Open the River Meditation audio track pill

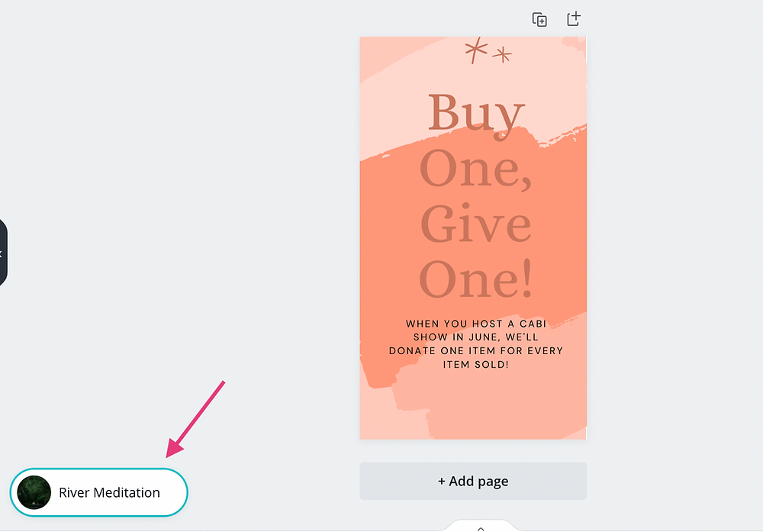[98, 492]
